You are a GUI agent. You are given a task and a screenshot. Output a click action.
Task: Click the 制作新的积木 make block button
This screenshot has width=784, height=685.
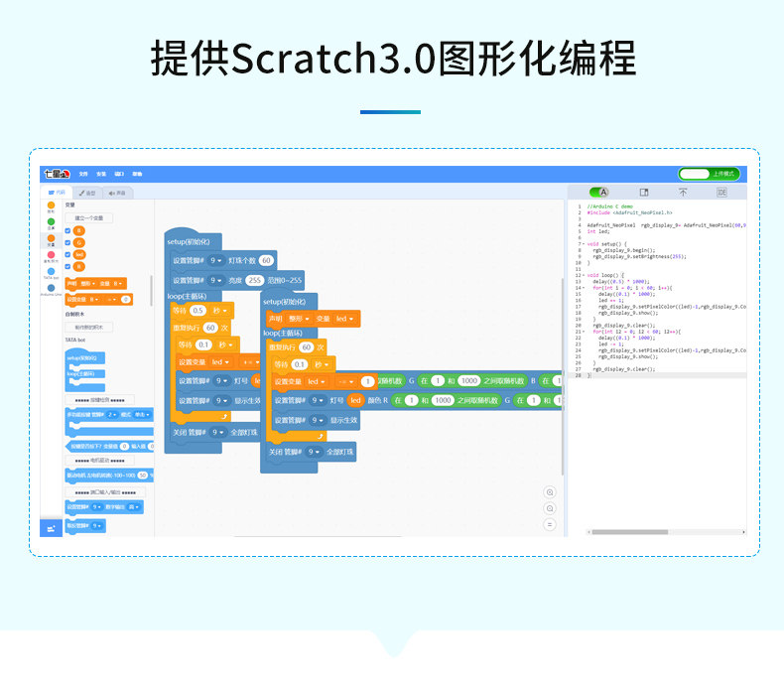[89, 327]
